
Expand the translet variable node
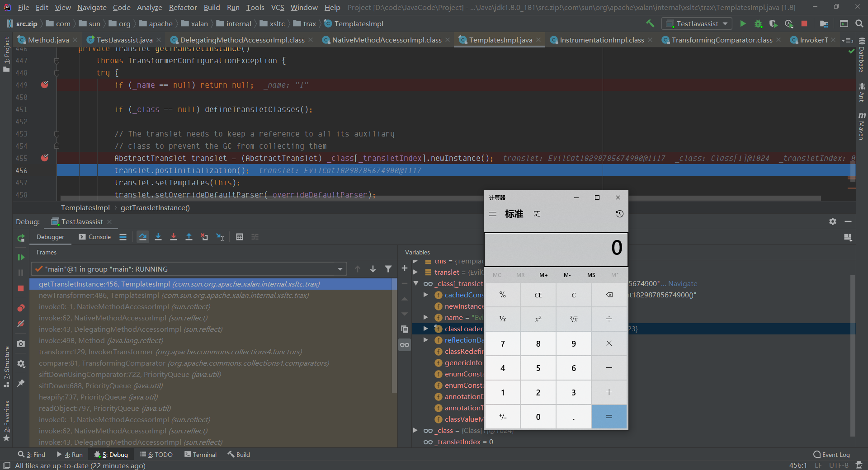(x=415, y=272)
